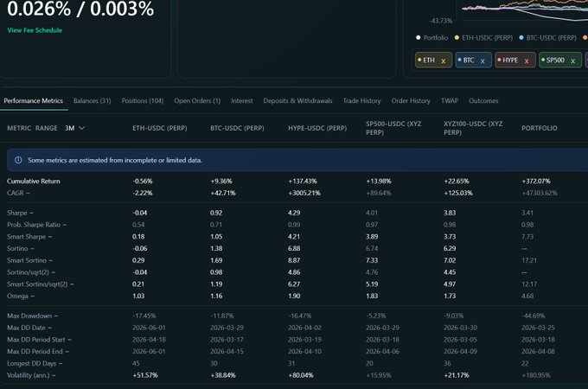Open the 3M metric range dropdown

coord(74,128)
